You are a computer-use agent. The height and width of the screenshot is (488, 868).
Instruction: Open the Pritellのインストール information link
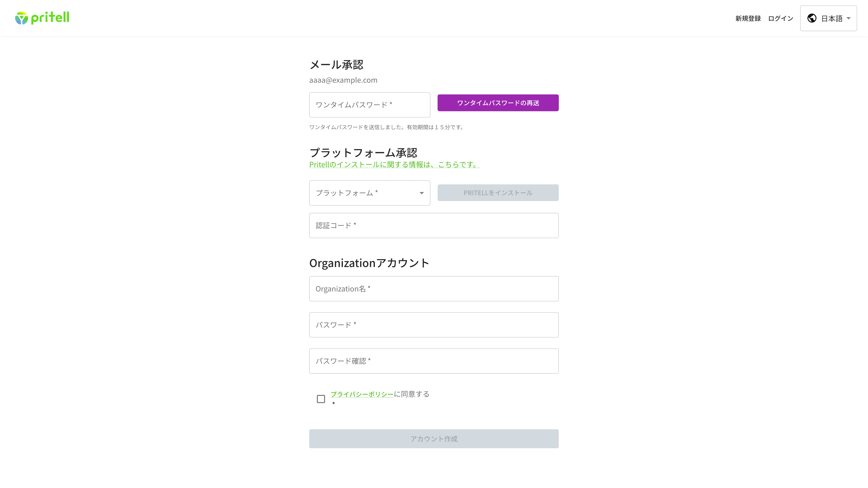(x=395, y=164)
